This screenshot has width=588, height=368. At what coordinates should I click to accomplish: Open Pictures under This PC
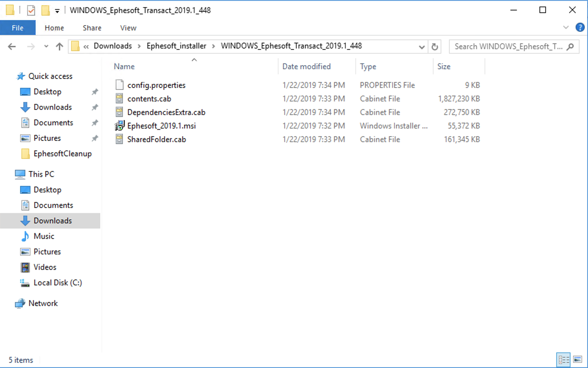(x=47, y=252)
